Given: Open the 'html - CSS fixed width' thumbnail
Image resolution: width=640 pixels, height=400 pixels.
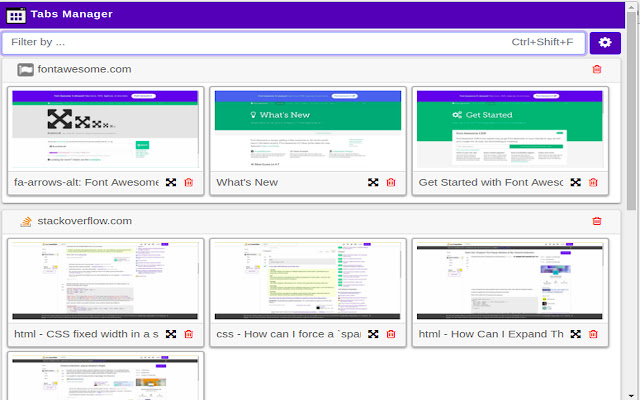Looking at the screenshot, I should coord(105,281).
